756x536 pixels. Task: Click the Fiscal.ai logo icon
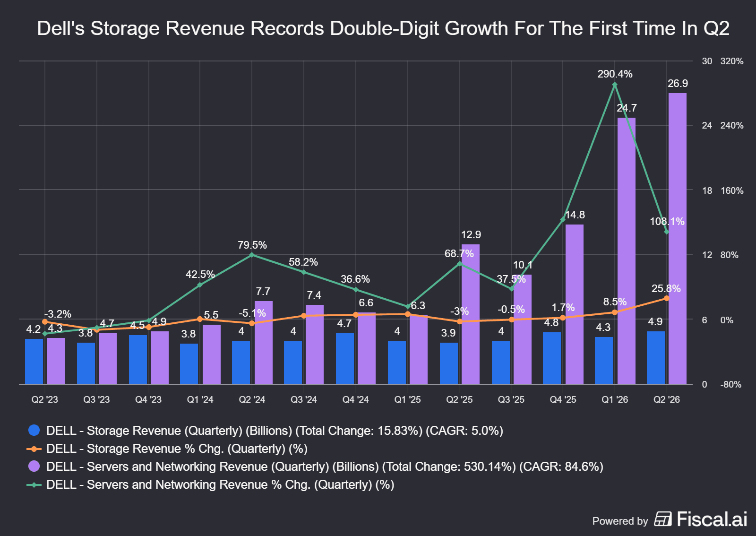[662, 519]
